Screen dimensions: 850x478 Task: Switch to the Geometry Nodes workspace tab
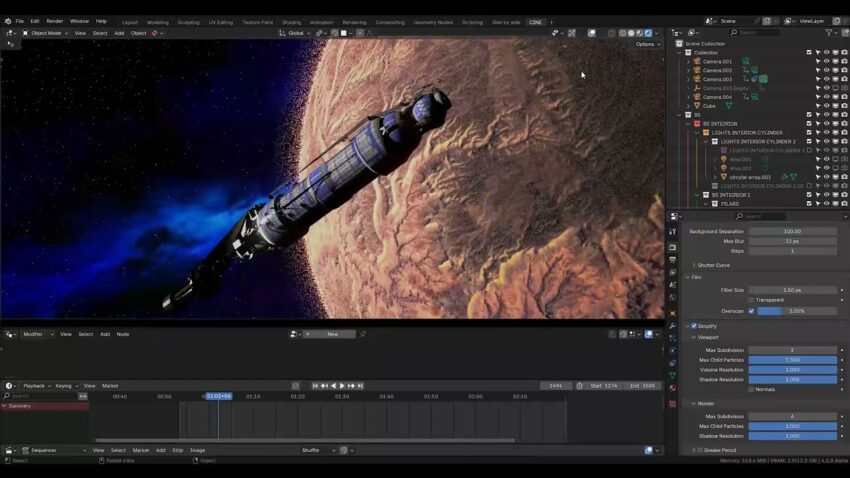click(433, 22)
